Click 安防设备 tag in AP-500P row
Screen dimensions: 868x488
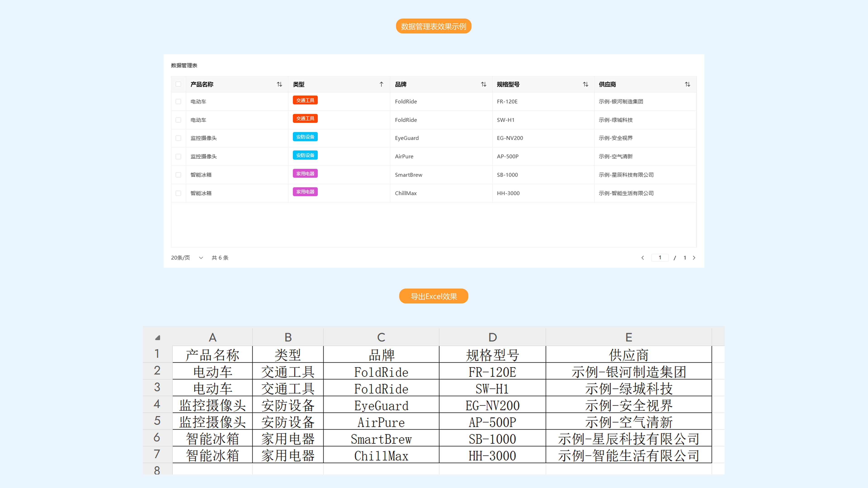pyautogui.click(x=305, y=155)
